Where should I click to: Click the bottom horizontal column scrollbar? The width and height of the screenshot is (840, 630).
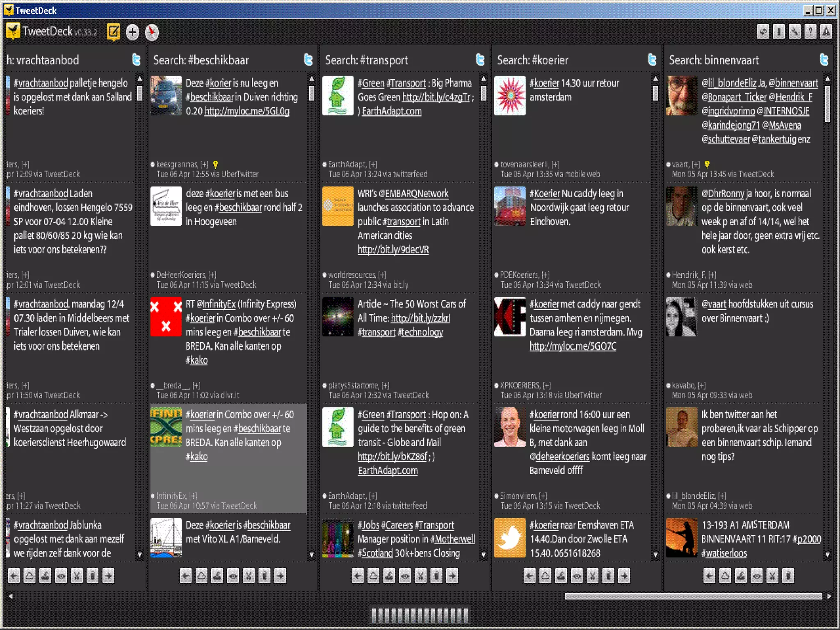point(693,596)
